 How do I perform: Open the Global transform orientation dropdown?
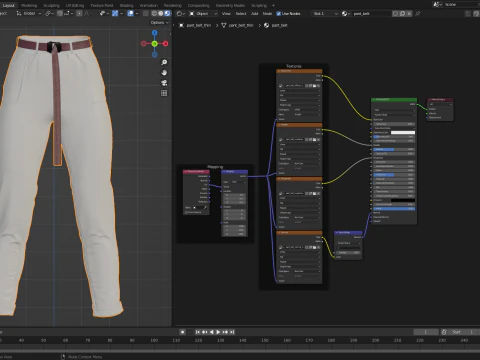point(29,13)
